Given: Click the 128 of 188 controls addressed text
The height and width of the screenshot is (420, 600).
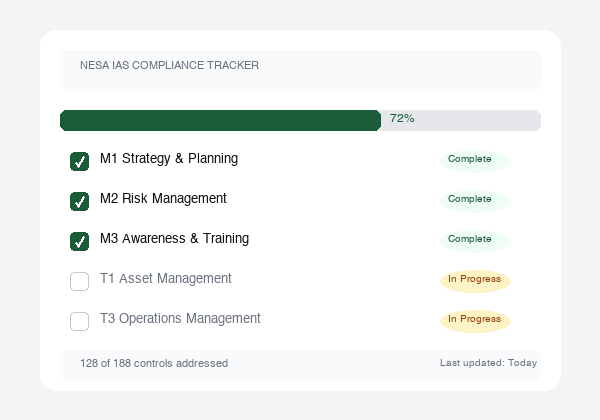Looking at the screenshot, I should pyautogui.click(x=154, y=363).
